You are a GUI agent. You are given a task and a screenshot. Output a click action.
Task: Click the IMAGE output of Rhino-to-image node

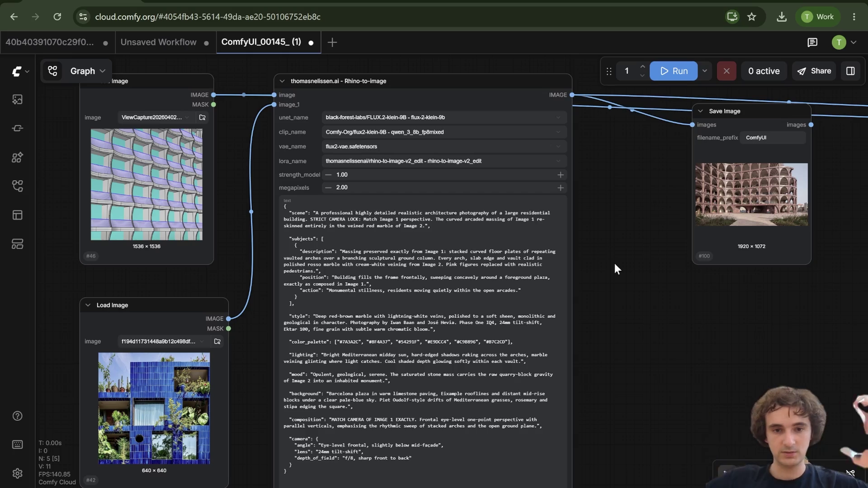[572, 95]
